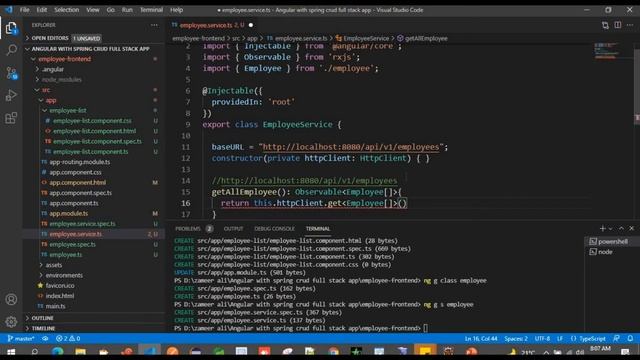
Task: Open the Run and Debug view
Action: [x=11, y=95]
